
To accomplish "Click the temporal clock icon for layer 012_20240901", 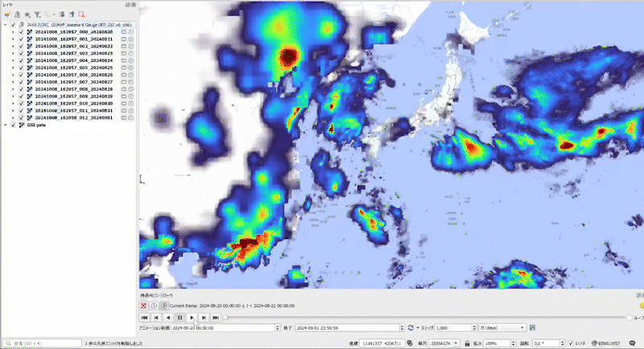I will 130,117.
